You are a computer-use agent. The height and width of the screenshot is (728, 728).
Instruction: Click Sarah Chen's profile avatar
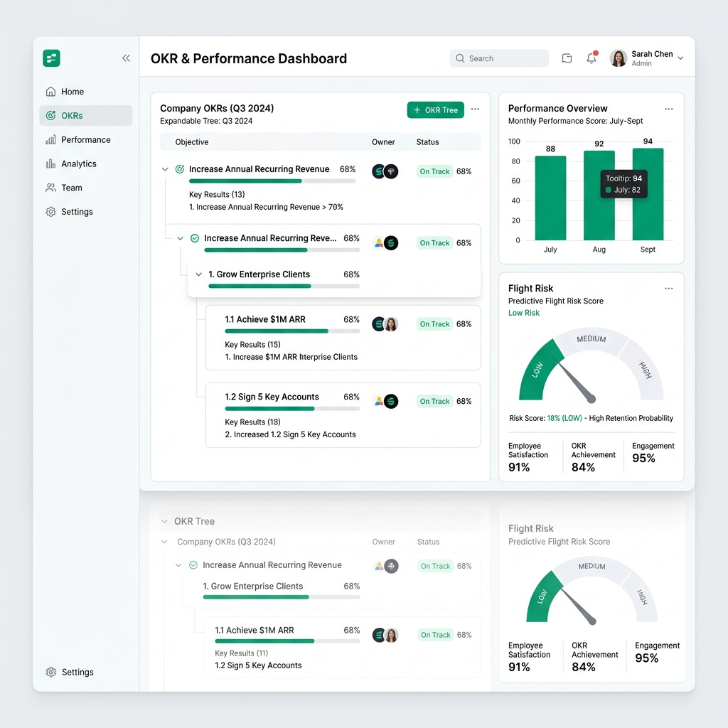pyautogui.click(x=619, y=58)
